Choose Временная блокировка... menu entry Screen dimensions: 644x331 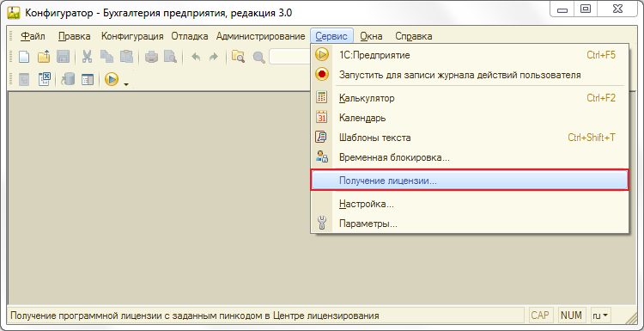470,157
